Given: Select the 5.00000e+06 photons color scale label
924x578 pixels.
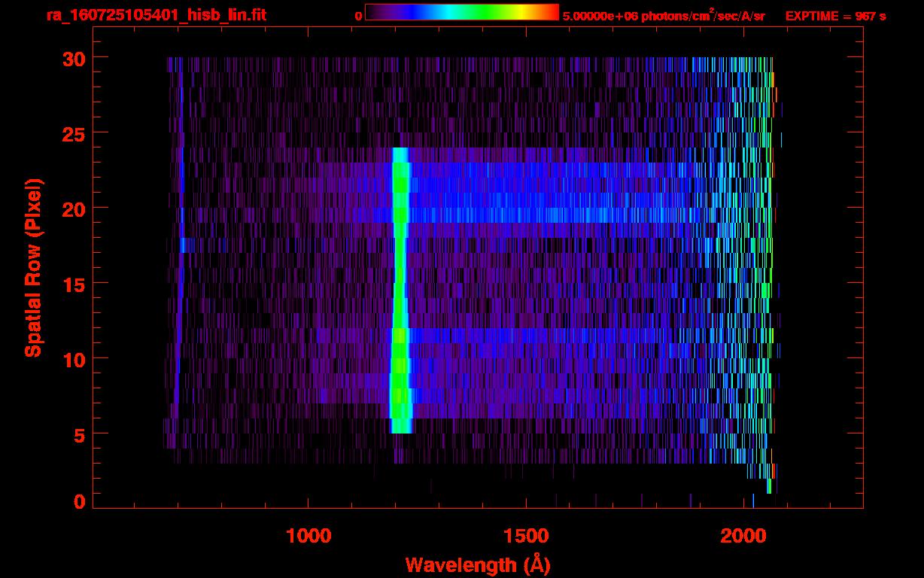Looking at the screenshot, I should coord(664,16).
